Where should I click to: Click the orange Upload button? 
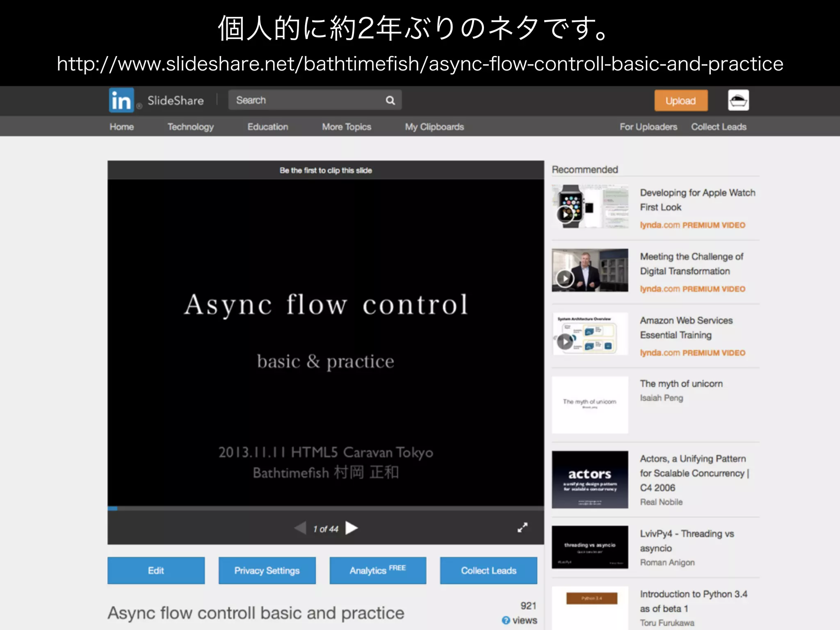coord(681,100)
